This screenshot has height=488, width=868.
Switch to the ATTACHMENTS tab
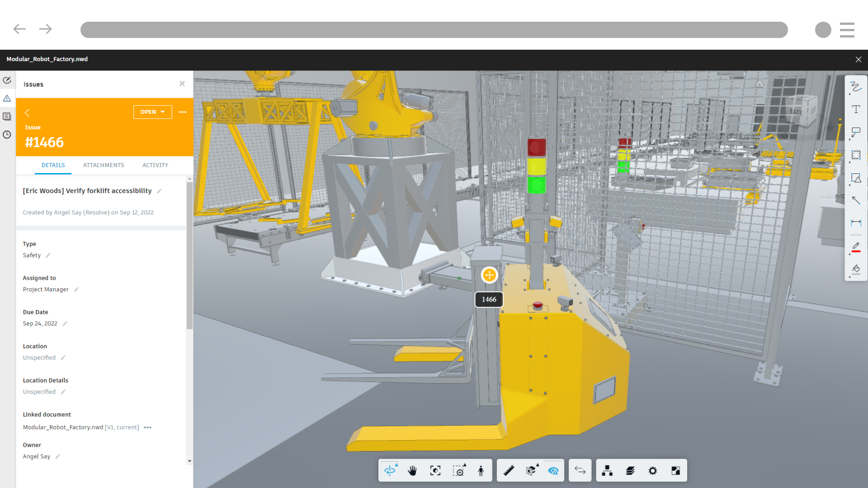point(103,166)
